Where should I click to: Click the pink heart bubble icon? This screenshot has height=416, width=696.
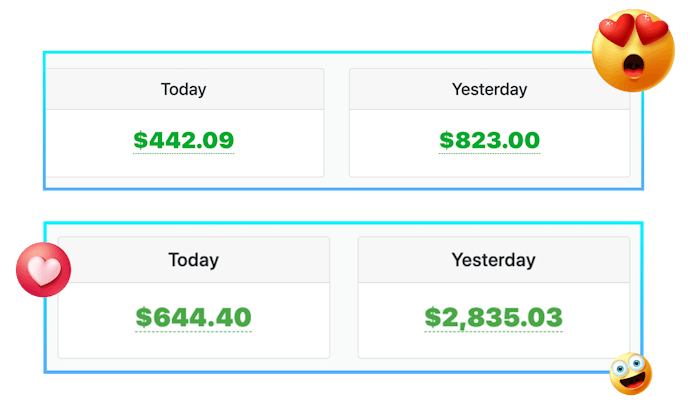tap(43, 270)
